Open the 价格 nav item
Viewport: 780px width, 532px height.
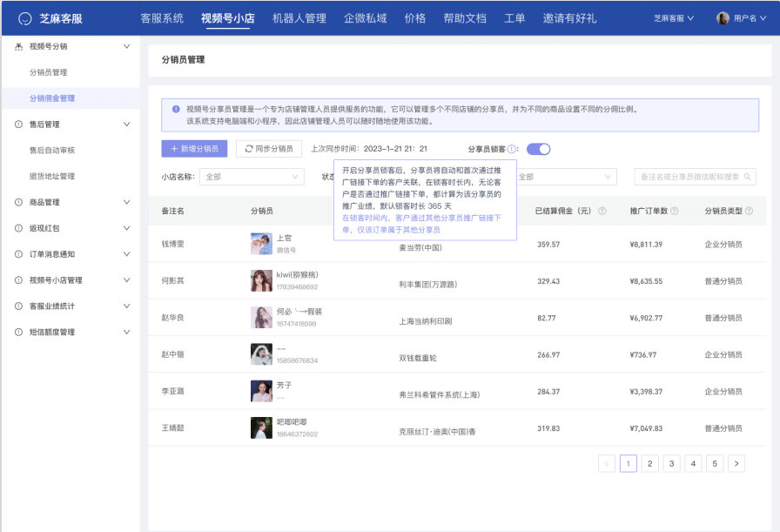point(415,18)
